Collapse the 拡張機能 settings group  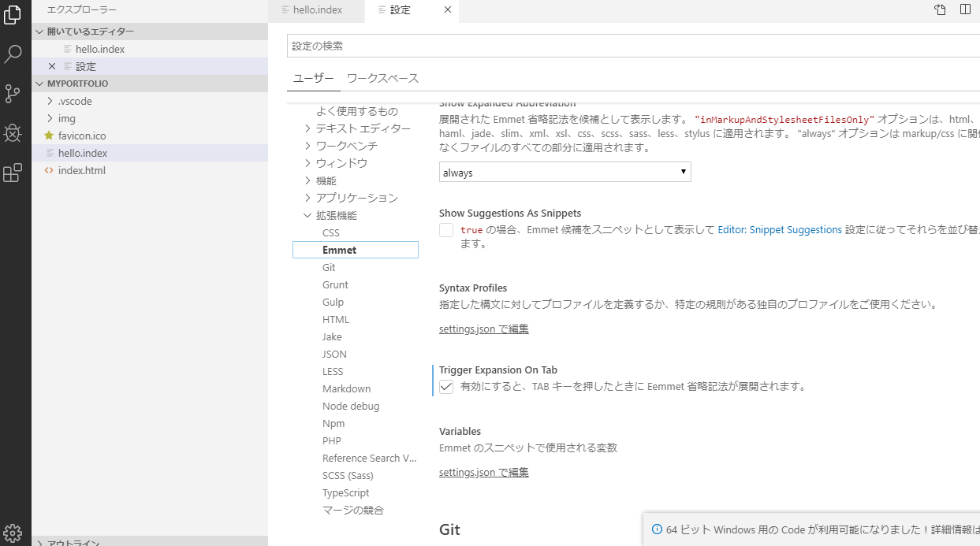[307, 215]
